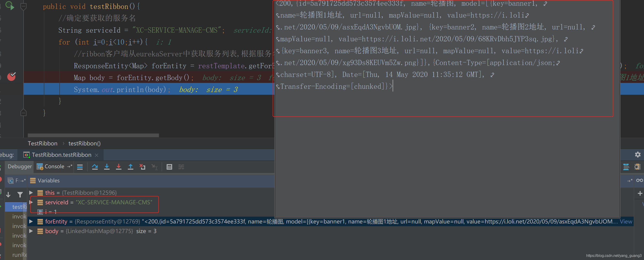Expand the forEntity variable node

pos(31,221)
